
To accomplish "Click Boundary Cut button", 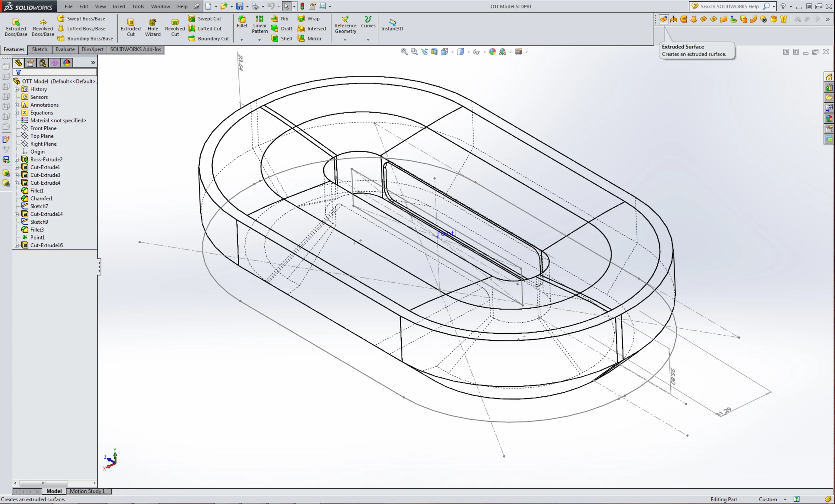I will click(209, 39).
